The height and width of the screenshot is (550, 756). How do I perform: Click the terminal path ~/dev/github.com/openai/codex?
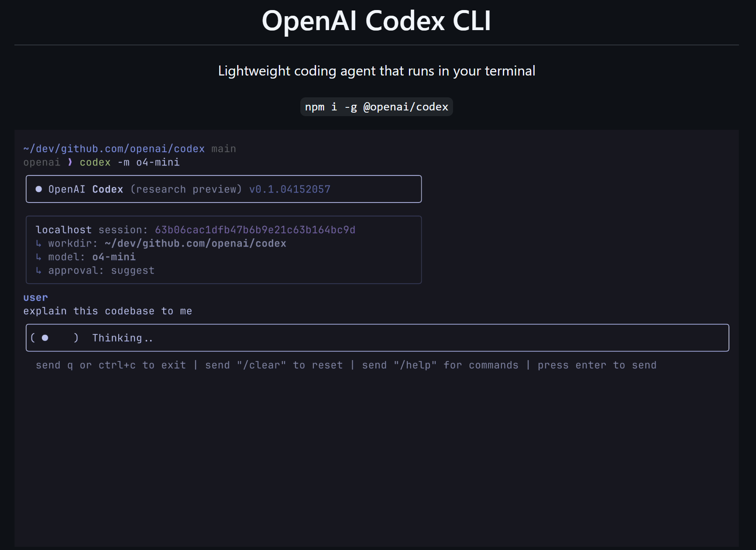coord(114,149)
